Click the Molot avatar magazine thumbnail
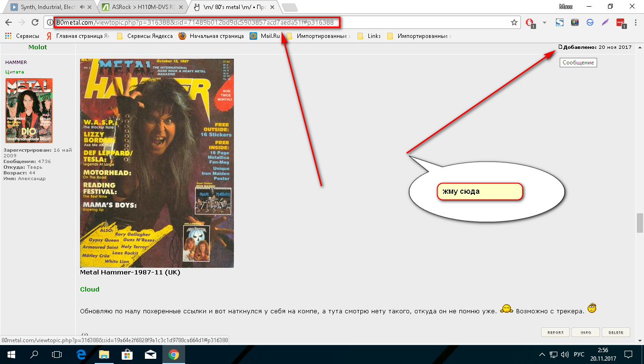644x364 pixels. click(x=29, y=110)
